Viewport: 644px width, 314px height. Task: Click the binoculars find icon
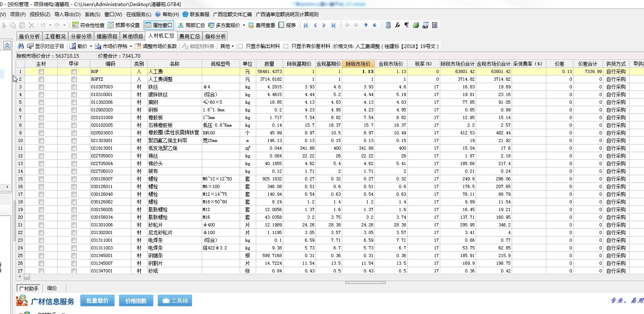click(x=21, y=46)
